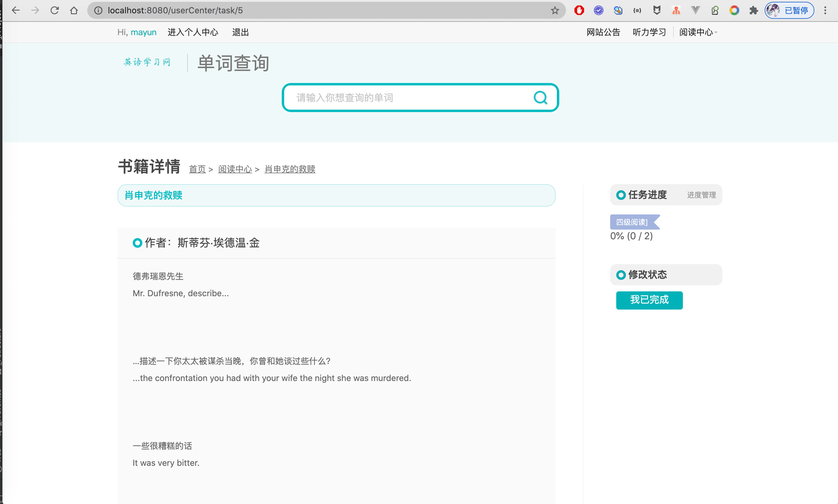Open 进度管理 link in task progress
The image size is (838, 504).
coord(701,195)
